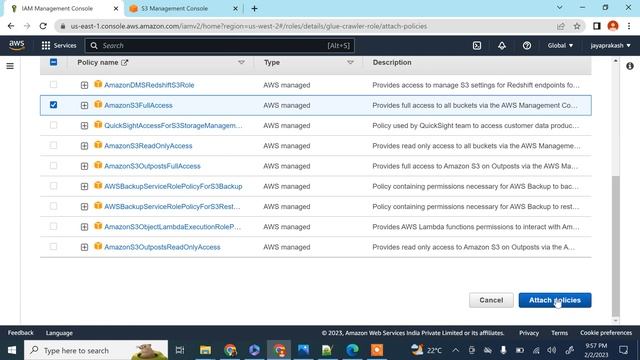Open the Cookie preferences footer link
Screen dimensions: 640x360
[x=606, y=333]
